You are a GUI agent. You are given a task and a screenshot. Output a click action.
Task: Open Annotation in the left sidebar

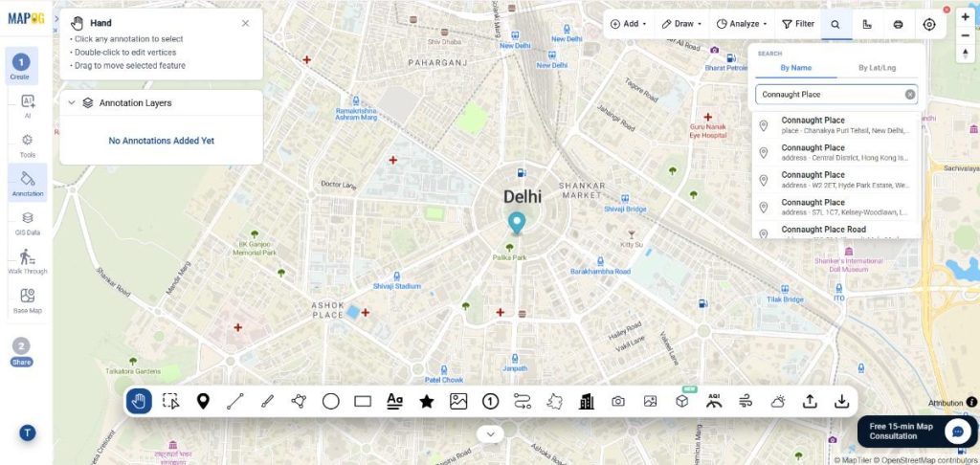(28, 183)
